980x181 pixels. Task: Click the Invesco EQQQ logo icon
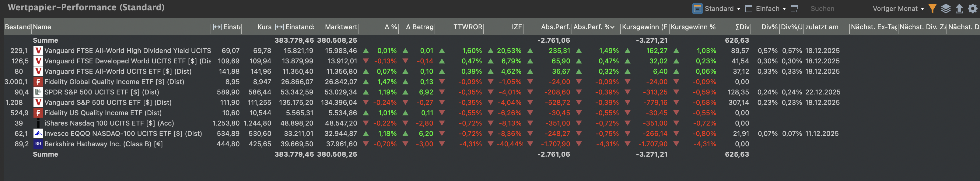(x=38, y=134)
